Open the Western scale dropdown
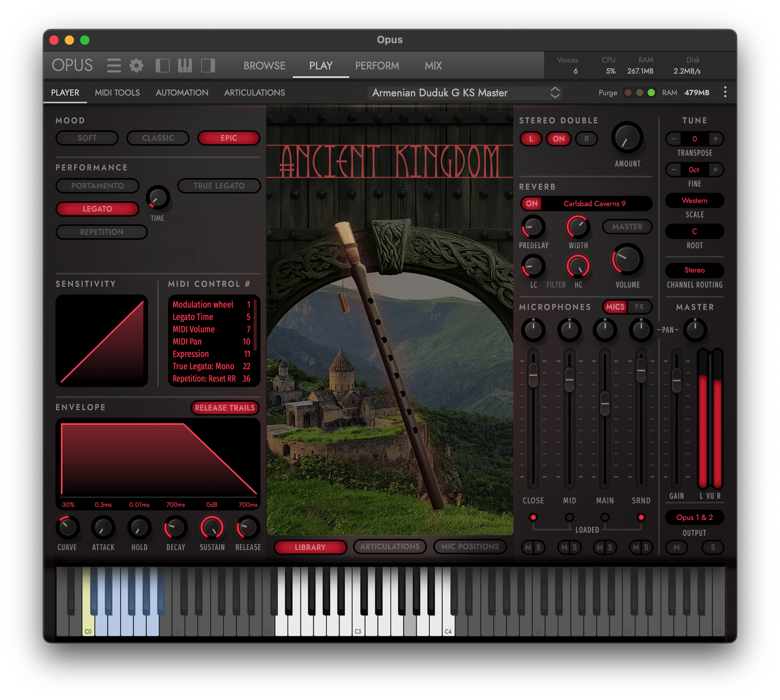 click(x=694, y=200)
